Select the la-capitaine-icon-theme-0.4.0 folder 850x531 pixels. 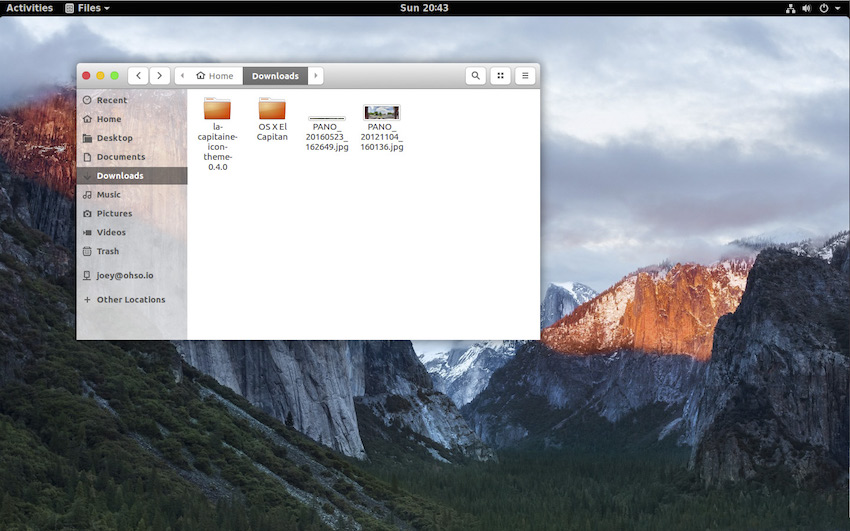(217, 110)
